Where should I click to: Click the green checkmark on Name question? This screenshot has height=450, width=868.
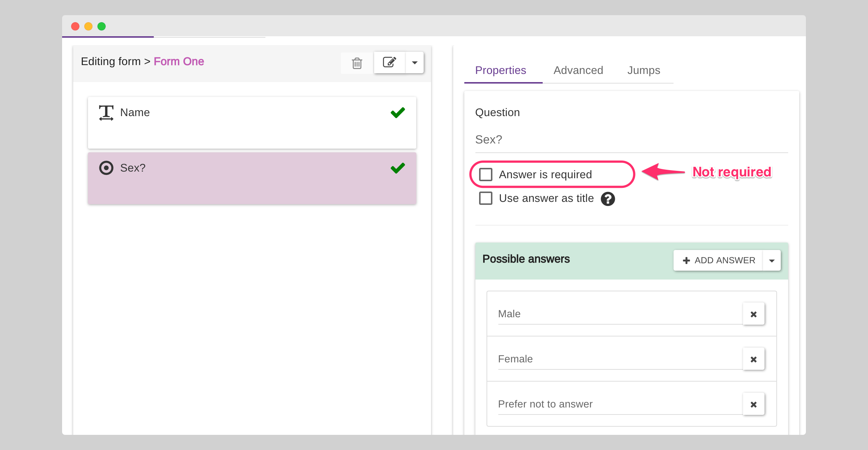tap(398, 112)
